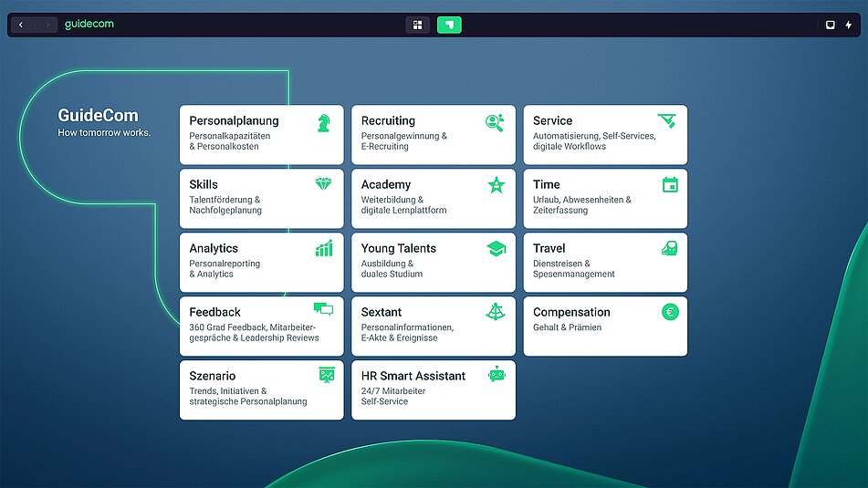The height and width of the screenshot is (488, 868).
Task: Click 'Ausbildung & duales Studium' description text
Action: [x=392, y=269]
